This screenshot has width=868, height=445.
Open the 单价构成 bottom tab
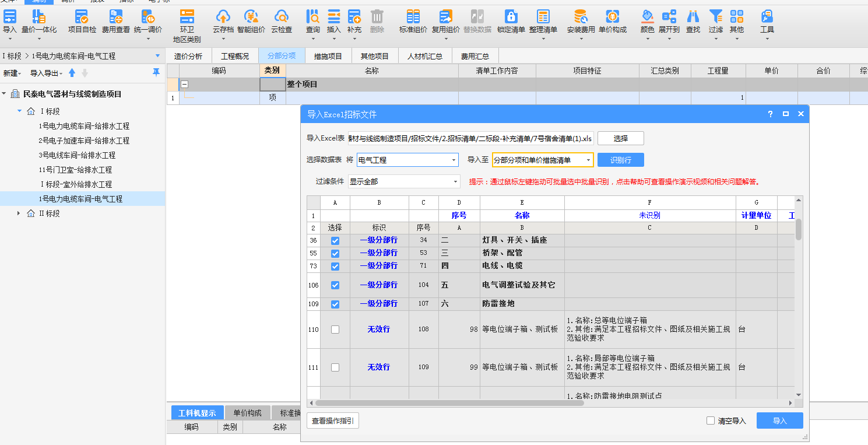[x=248, y=413]
